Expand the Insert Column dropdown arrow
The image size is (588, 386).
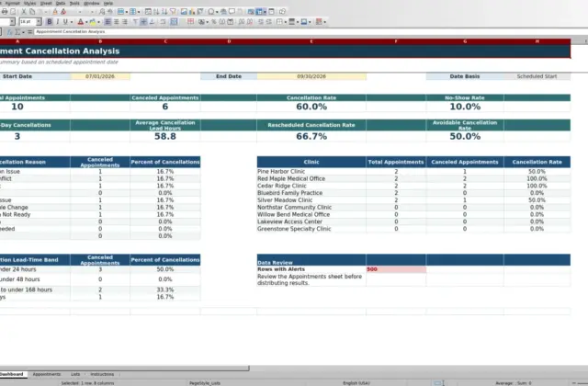139,12
